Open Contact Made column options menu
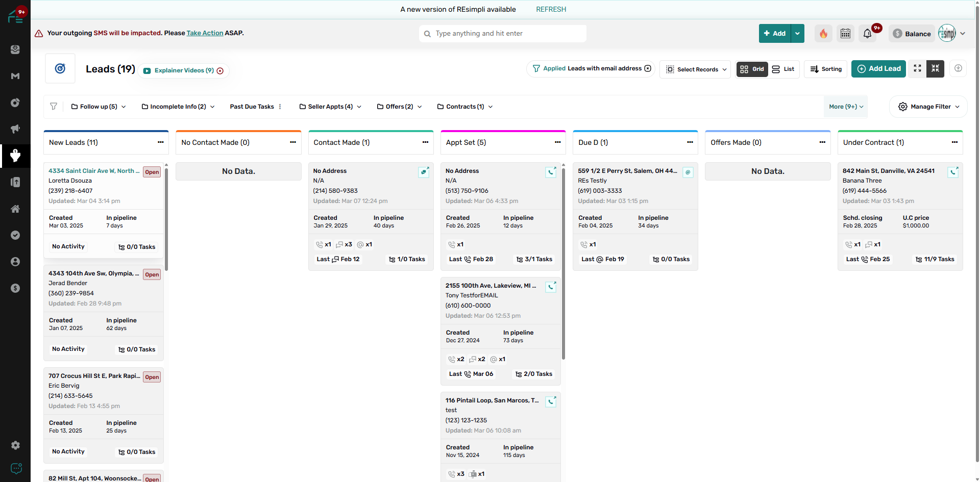Screen dimensions: 980x482 pos(425,142)
